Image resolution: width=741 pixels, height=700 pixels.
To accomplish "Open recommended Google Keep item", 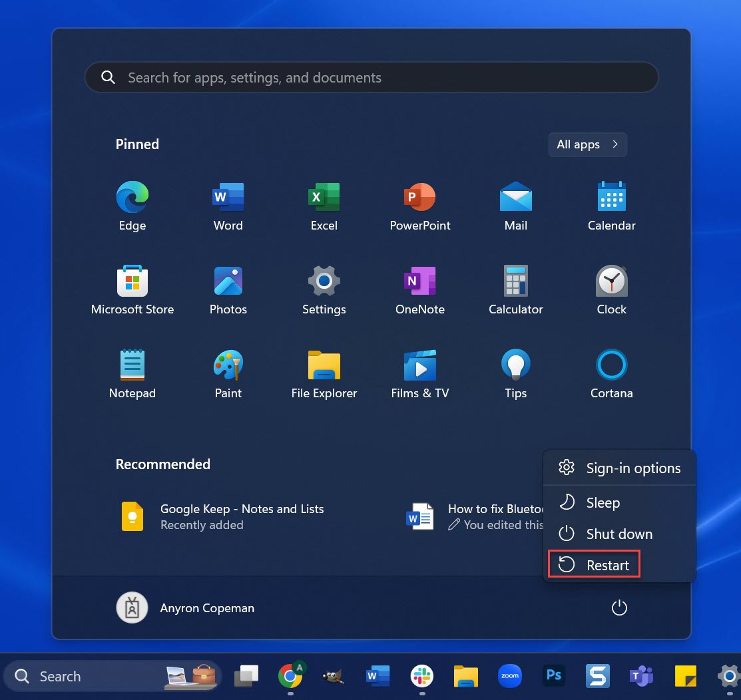I will [x=222, y=517].
